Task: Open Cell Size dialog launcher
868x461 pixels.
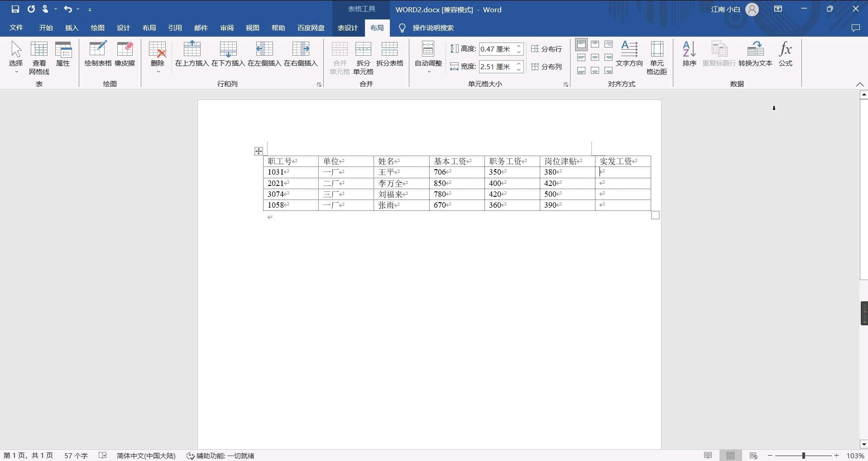Action: pyautogui.click(x=566, y=85)
